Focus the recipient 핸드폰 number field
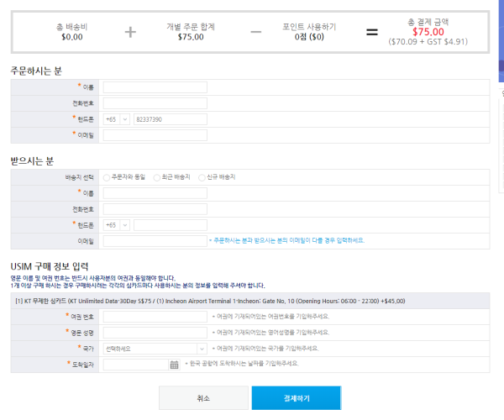Viewport: 504px width, 420px height. coord(171,225)
